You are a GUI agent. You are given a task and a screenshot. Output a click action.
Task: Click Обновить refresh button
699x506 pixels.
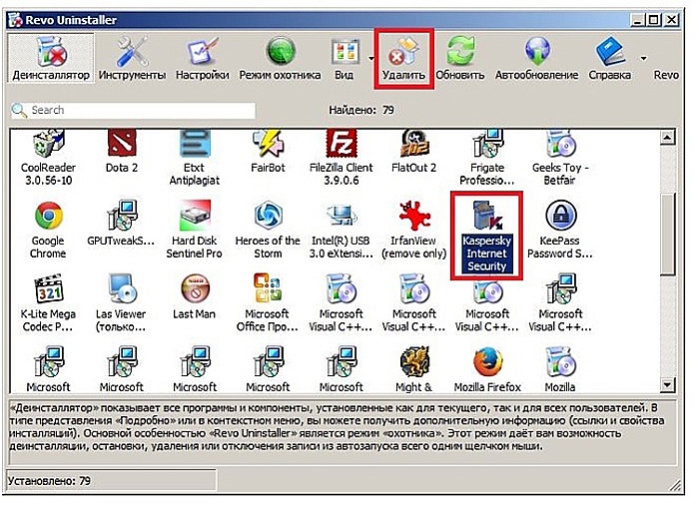coord(460,58)
